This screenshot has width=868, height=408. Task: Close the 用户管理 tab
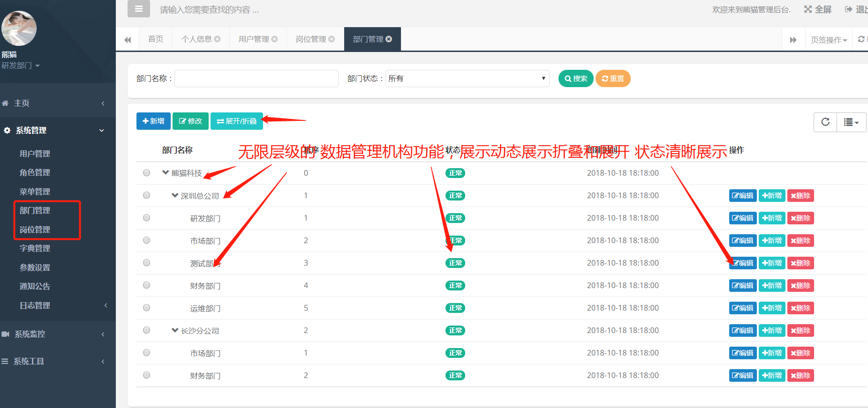pos(274,39)
